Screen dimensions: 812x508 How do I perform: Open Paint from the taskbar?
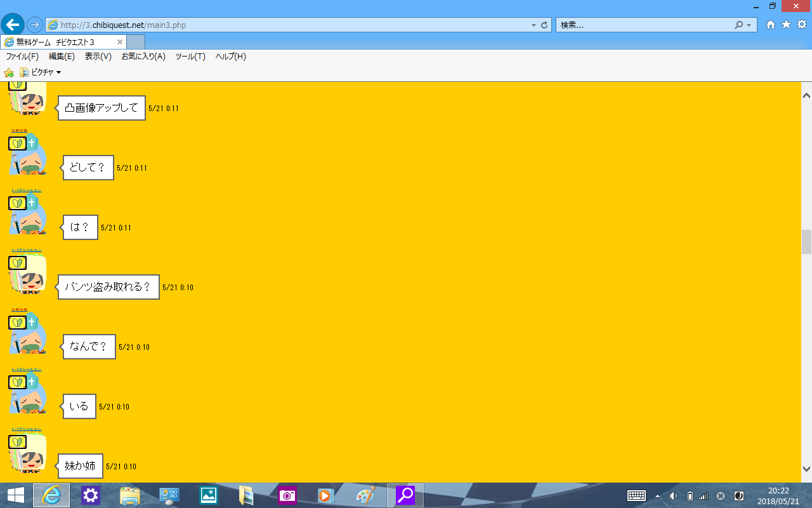click(365, 495)
